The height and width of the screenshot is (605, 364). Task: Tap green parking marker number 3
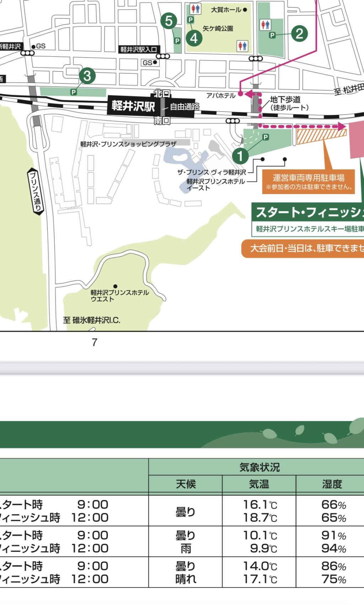(87, 75)
